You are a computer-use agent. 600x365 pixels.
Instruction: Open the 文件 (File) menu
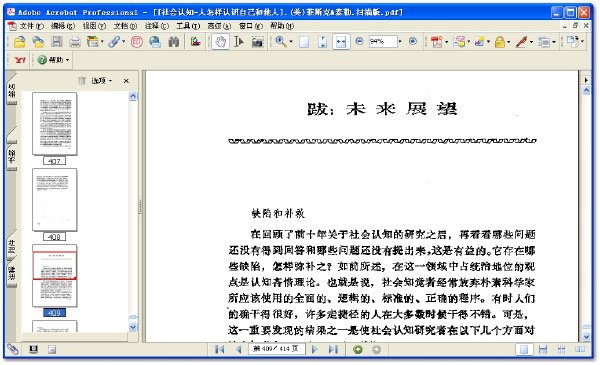pos(31,26)
